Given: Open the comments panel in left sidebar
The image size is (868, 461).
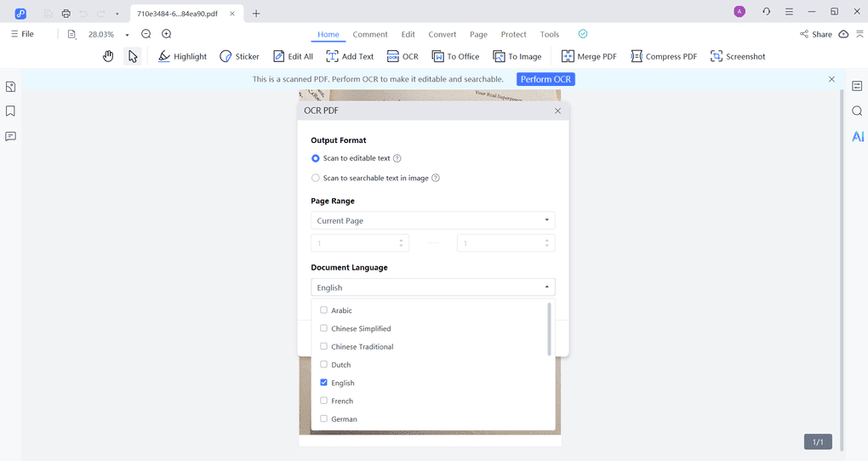Looking at the screenshot, I should click(x=10, y=136).
